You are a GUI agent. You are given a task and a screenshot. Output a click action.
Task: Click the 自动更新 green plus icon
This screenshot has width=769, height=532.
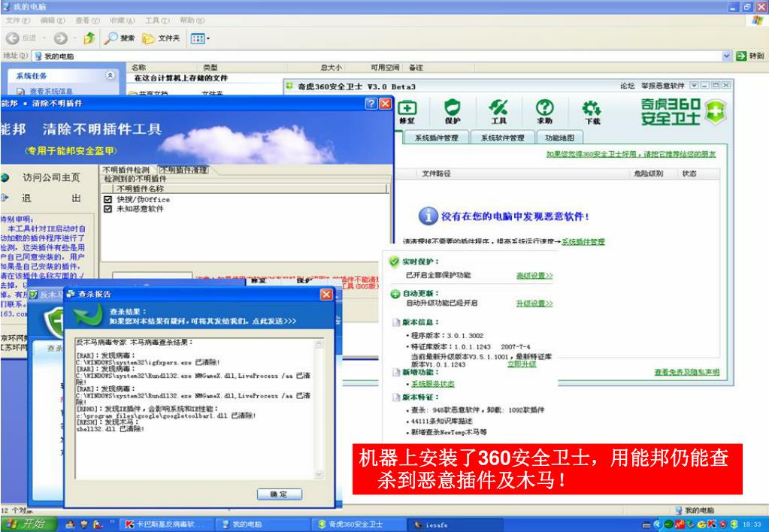(x=395, y=294)
